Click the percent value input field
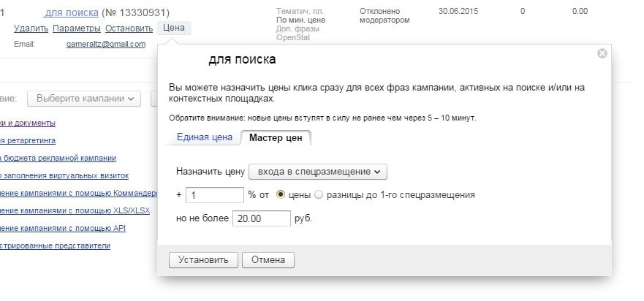The height and width of the screenshot is (301, 644). (x=215, y=195)
